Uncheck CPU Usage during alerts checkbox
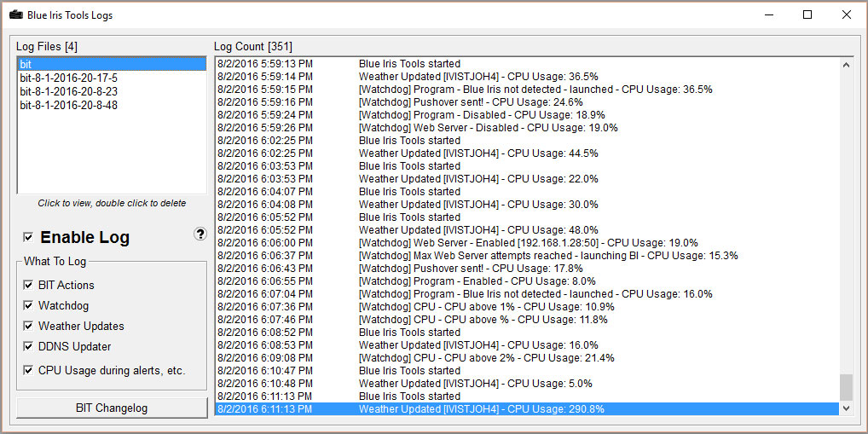 pyautogui.click(x=29, y=370)
